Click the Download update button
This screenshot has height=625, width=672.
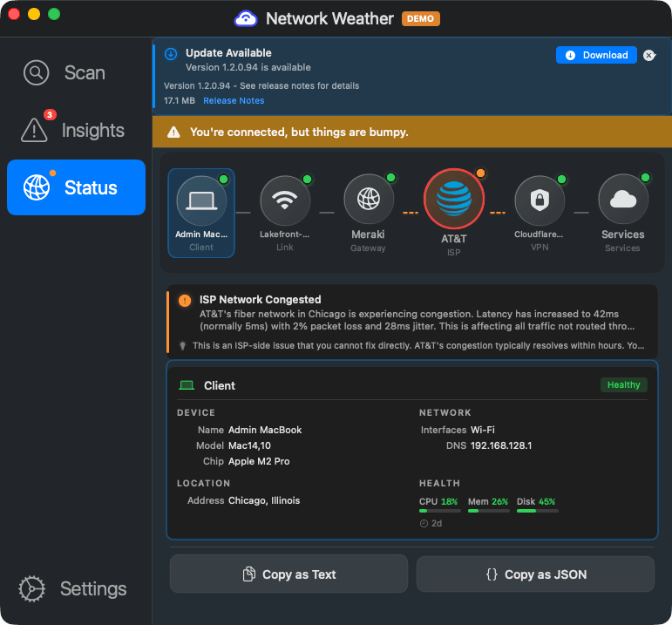point(596,55)
